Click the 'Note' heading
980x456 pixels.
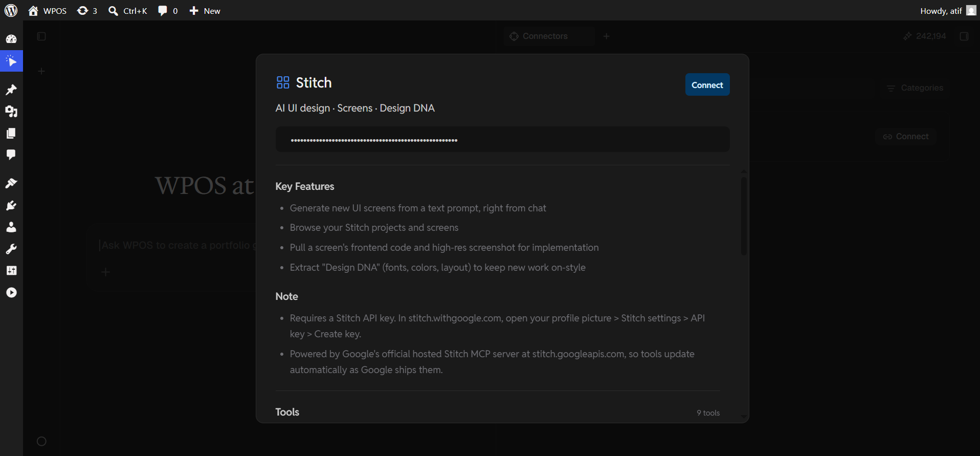coord(286,296)
